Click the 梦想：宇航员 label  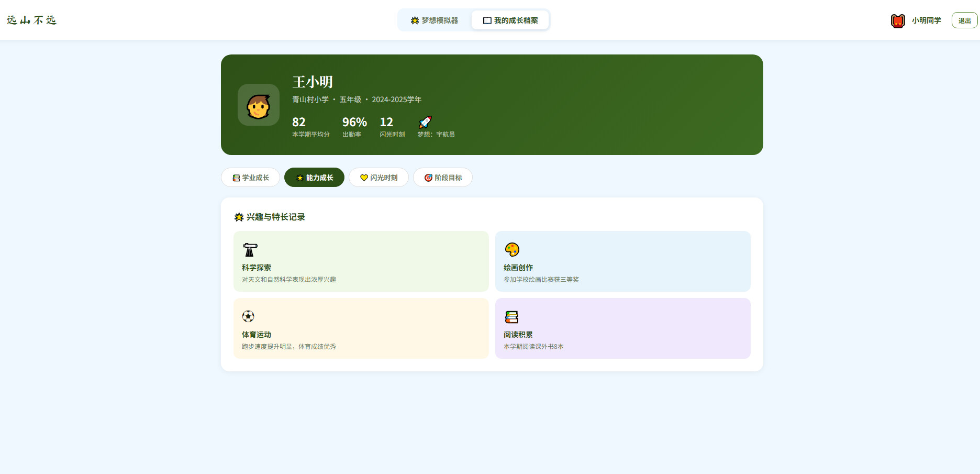pyautogui.click(x=436, y=135)
